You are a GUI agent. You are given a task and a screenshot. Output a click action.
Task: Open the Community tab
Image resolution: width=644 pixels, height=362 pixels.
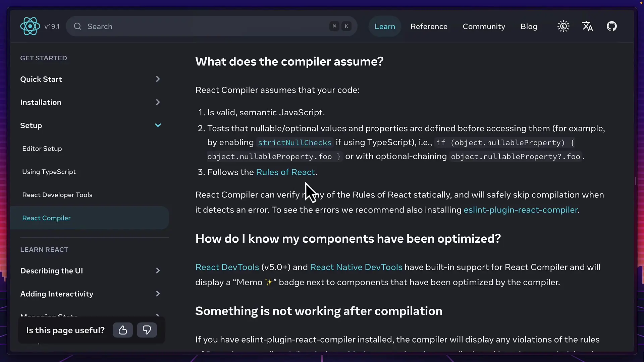pyautogui.click(x=484, y=26)
